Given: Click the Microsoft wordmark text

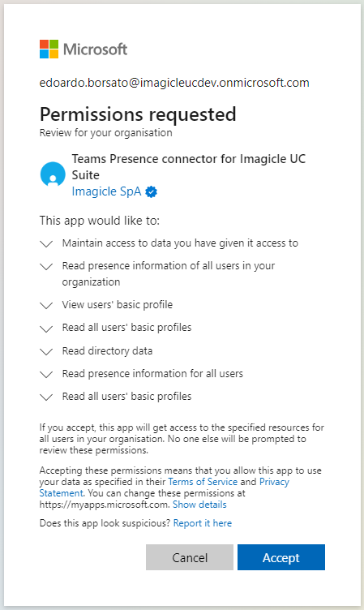Looking at the screenshot, I should coord(96,49).
